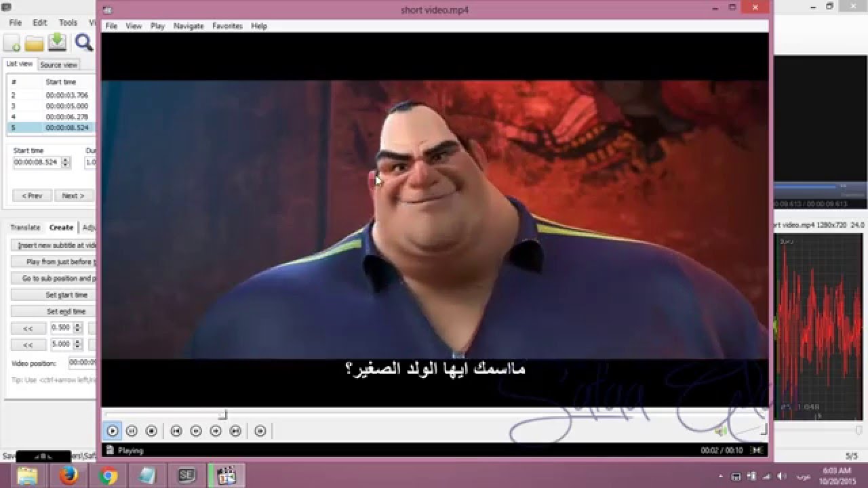Click the skip-back previous button in the player
868x488 pixels.
tap(176, 430)
